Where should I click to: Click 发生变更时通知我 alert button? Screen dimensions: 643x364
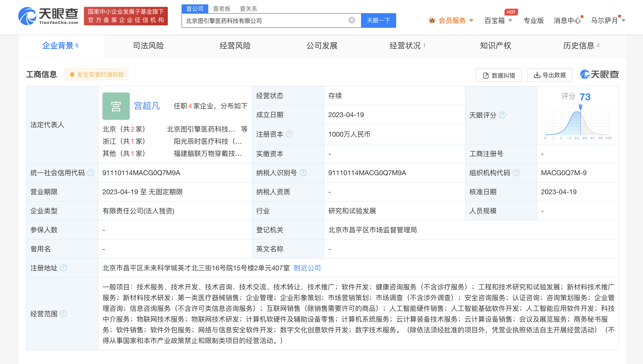[x=96, y=74]
